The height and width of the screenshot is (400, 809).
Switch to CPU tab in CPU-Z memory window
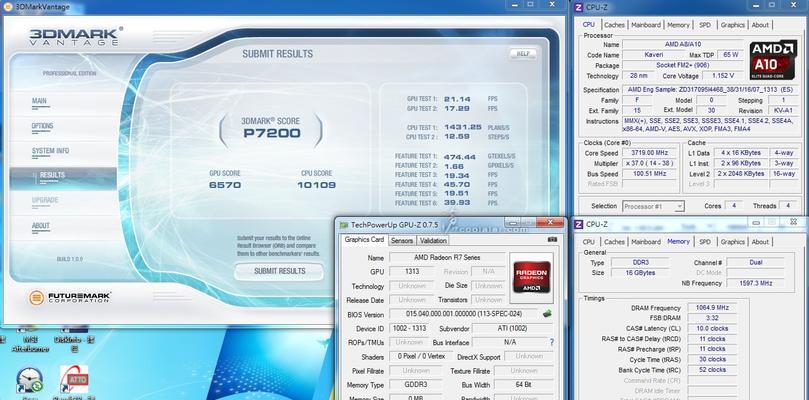click(589, 242)
